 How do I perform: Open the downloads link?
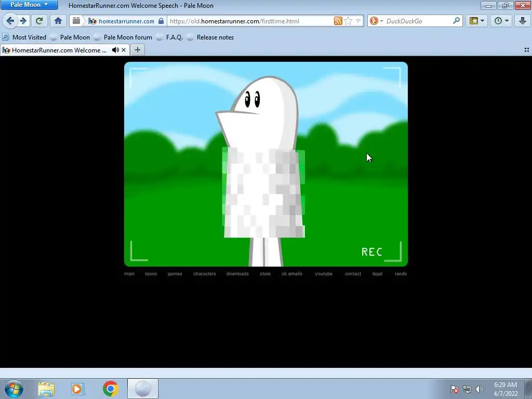pos(237,274)
